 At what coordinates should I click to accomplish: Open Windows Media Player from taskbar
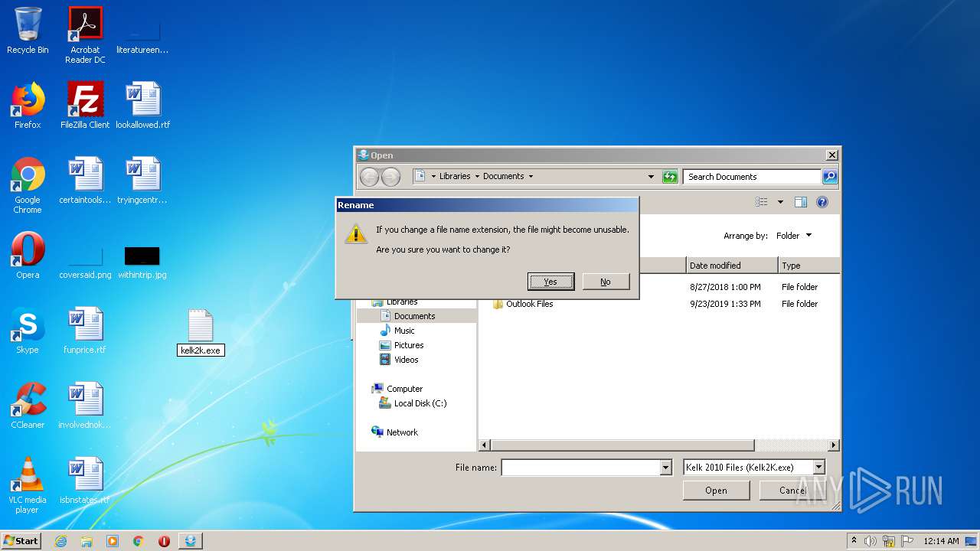pyautogui.click(x=113, y=541)
